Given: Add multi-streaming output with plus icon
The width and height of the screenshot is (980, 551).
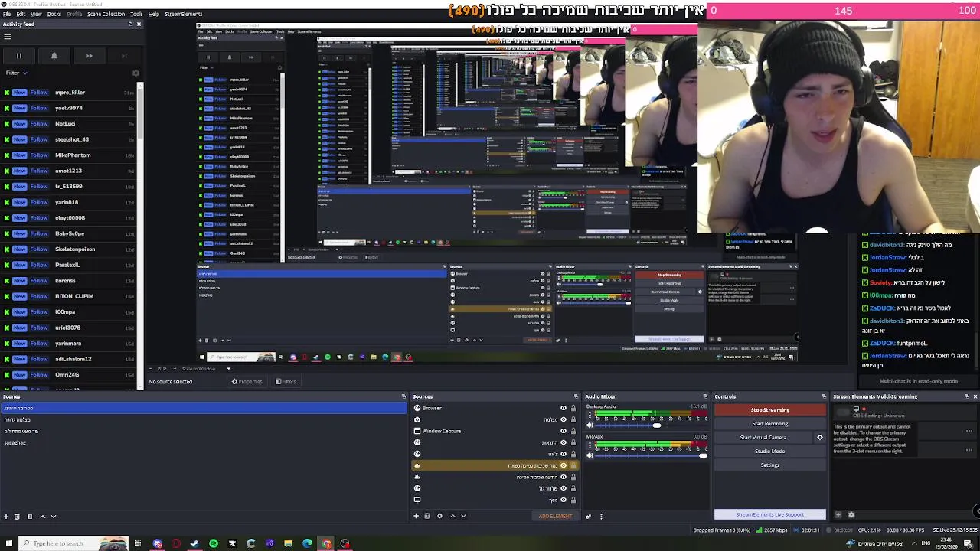Looking at the screenshot, I should [x=838, y=514].
